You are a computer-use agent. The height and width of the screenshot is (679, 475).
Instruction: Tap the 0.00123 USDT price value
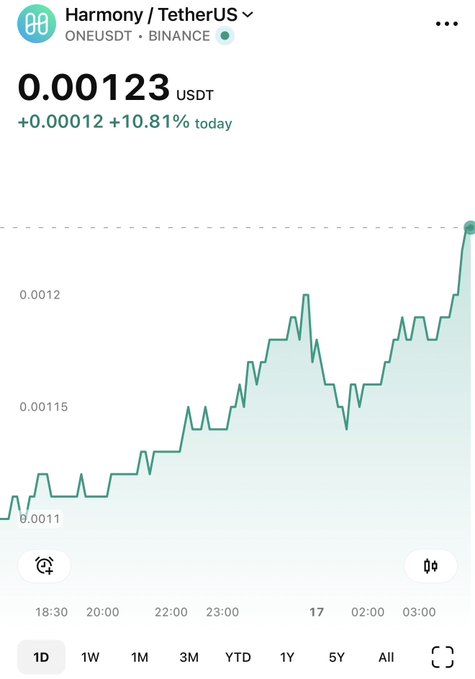click(116, 88)
